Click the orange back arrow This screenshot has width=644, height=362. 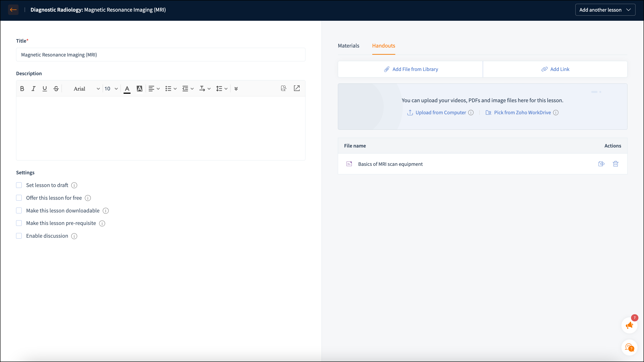point(13,10)
